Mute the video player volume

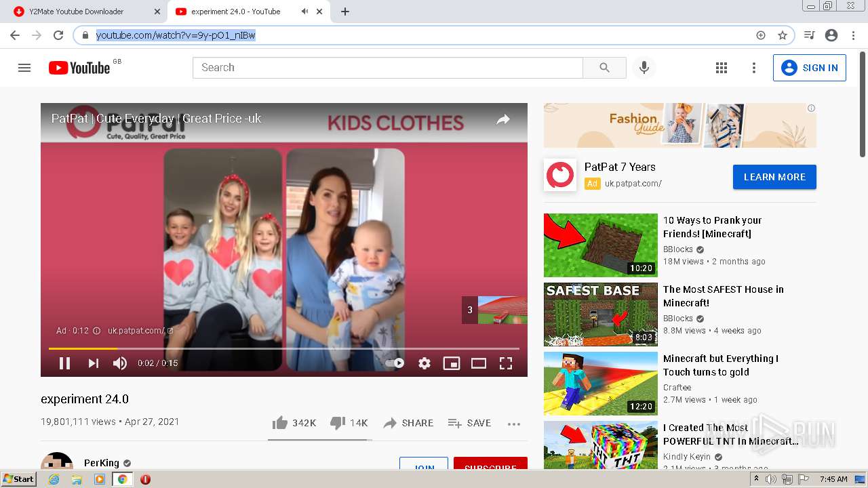[120, 363]
